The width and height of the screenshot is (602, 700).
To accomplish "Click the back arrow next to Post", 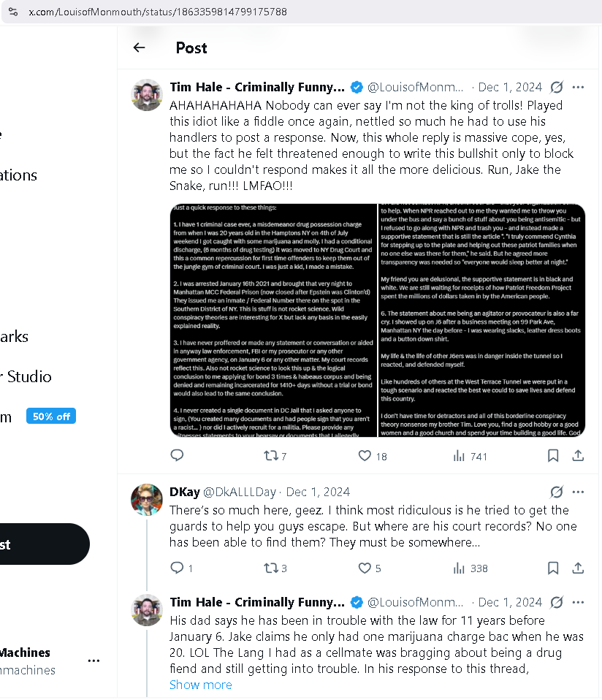I will tap(139, 47).
